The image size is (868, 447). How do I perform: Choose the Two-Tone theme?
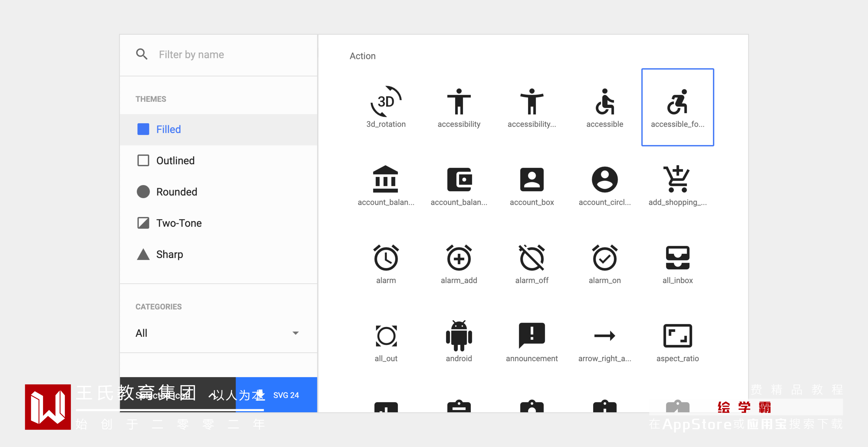click(x=179, y=223)
